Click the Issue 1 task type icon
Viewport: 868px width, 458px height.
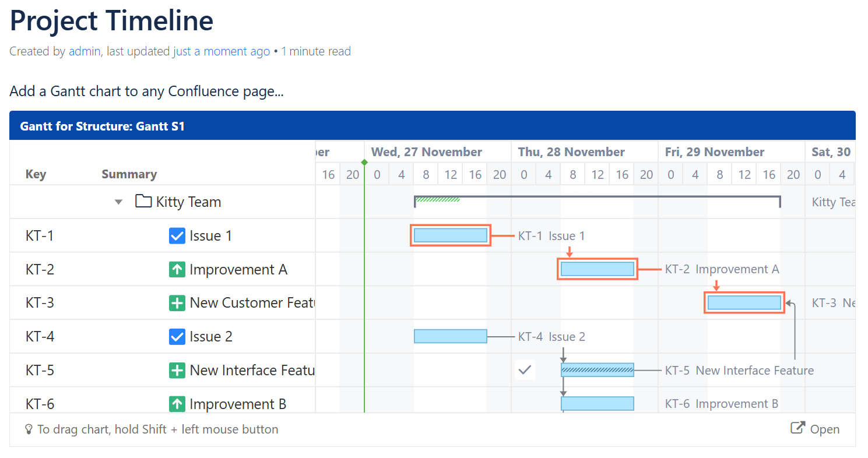tap(177, 235)
